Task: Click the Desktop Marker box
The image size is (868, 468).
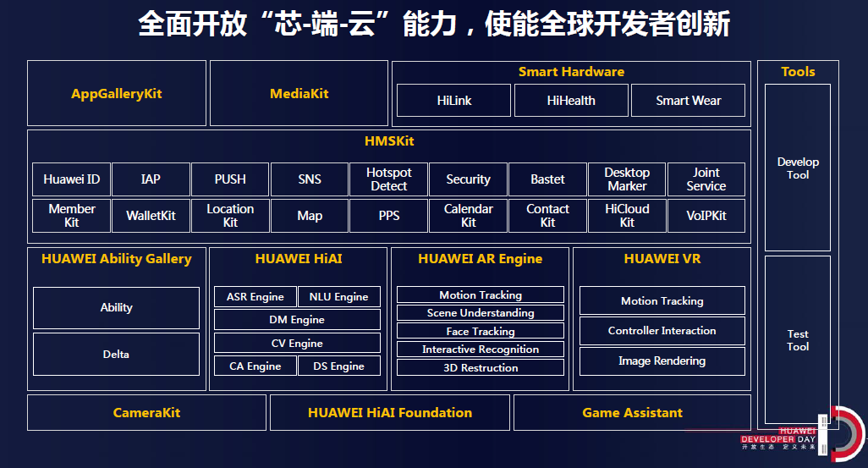Action: [x=627, y=179]
